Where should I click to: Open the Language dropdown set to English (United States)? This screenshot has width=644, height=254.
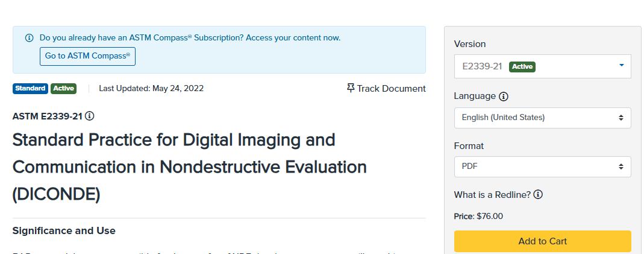[543, 118]
